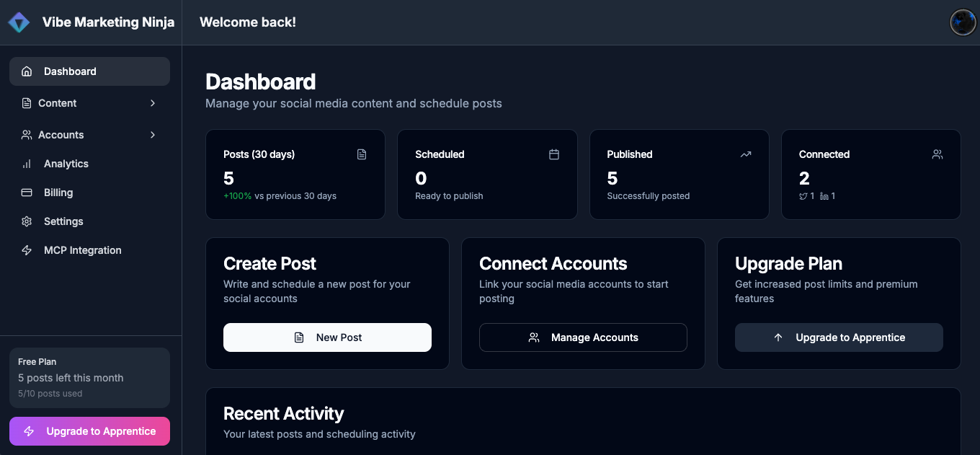Image resolution: width=980 pixels, height=455 pixels.
Task: Click the bar chart icon beside Analytics
Action: 27,164
